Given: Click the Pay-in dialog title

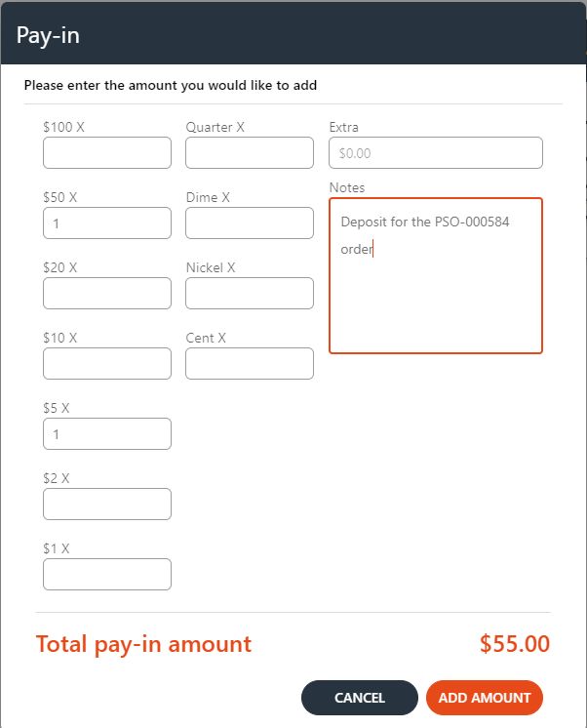Looking at the screenshot, I should point(48,36).
